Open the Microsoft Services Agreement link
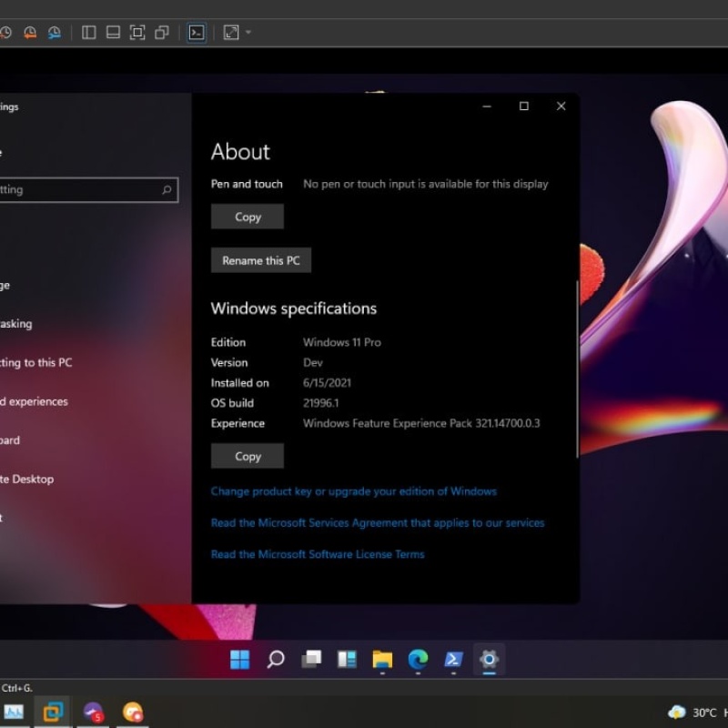Viewport: 728px width, 728px height. (378, 522)
